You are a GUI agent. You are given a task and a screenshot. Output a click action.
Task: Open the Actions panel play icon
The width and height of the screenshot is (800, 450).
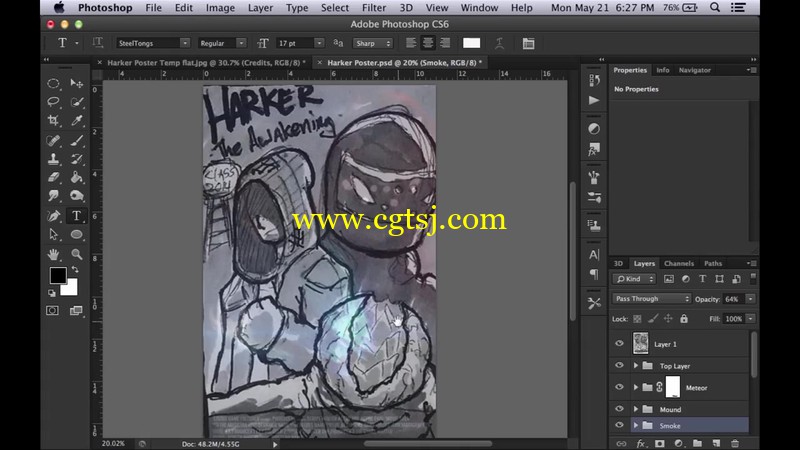[594, 100]
